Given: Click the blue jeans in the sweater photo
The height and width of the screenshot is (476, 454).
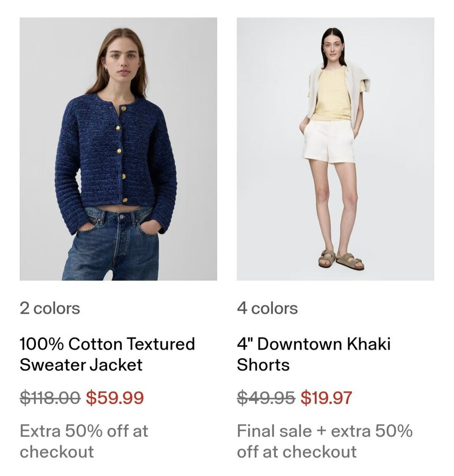Looking at the screenshot, I should click(112, 244).
